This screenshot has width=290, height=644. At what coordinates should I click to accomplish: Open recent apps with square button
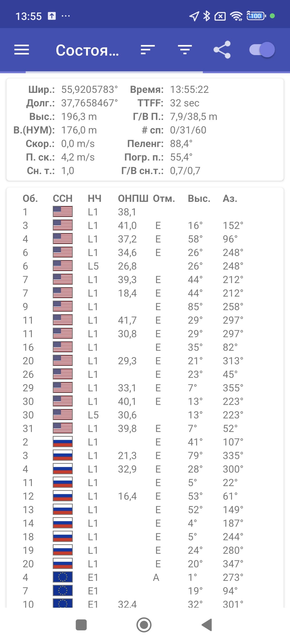click(x=81, y=625)
